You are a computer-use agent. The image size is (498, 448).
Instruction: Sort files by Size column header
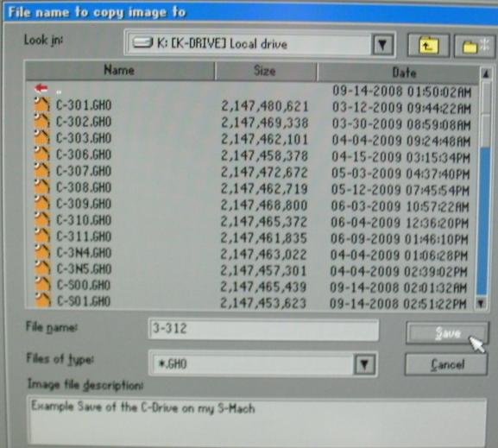265,71
